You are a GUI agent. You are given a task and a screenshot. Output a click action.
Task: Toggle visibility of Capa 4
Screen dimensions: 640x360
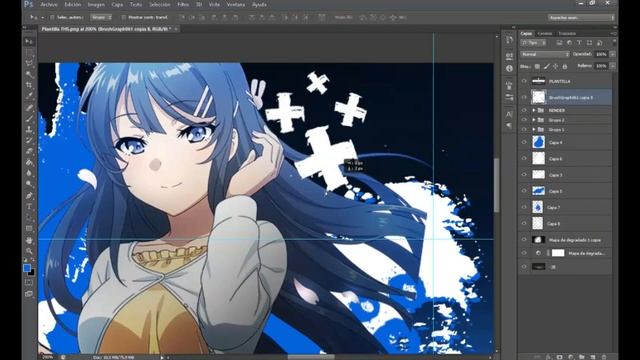tap(524, 142)
